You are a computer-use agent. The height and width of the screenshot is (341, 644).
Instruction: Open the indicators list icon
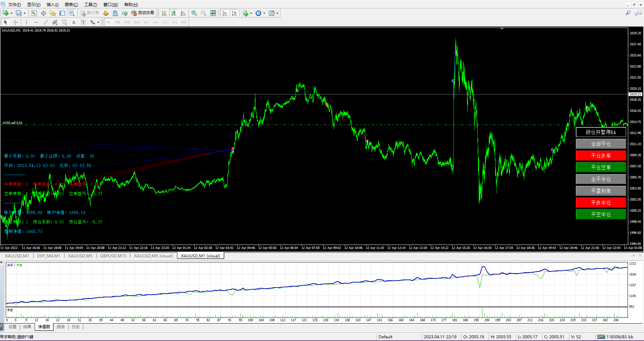pyautogui.click(x=246, y=13)
